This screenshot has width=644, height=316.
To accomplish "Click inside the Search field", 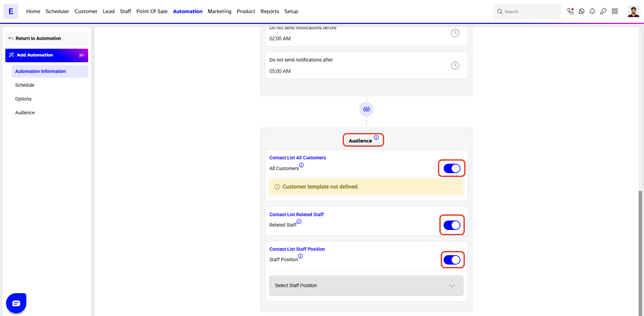I will tap(527, 11).
